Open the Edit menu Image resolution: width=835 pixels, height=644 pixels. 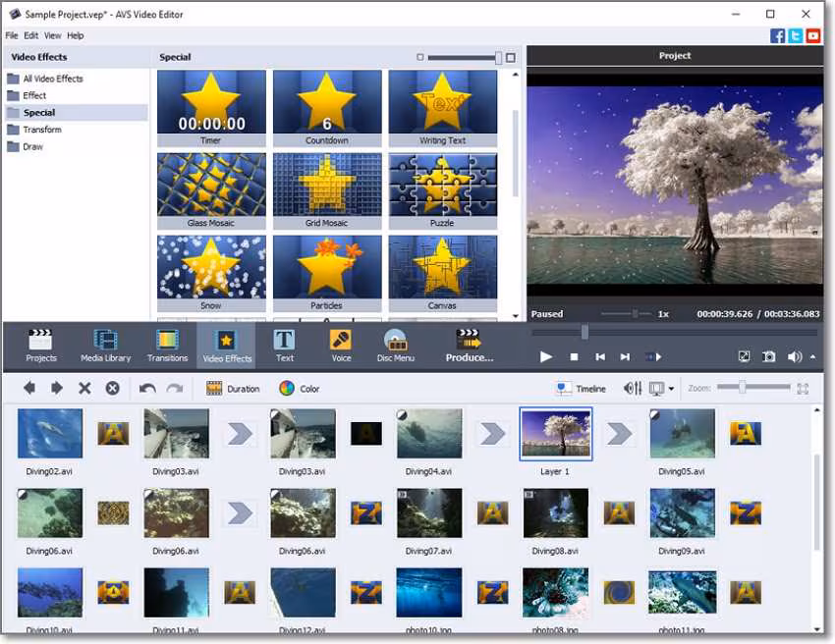click(31, 35)
